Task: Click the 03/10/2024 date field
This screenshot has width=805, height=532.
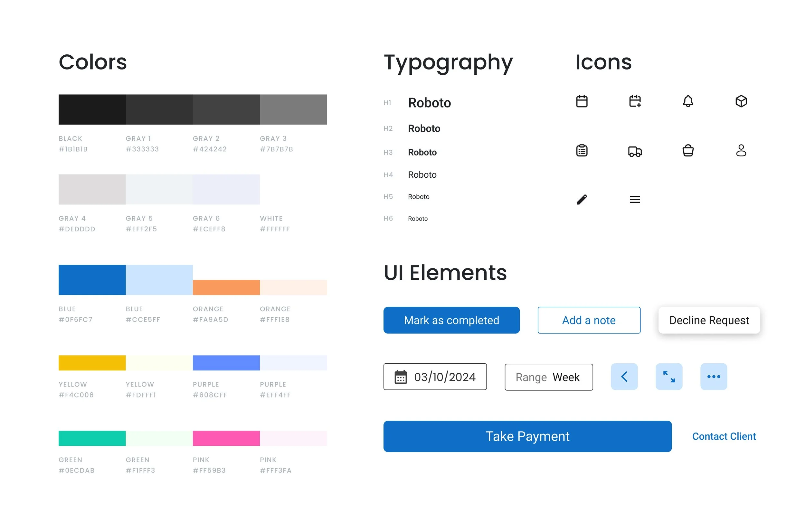Action: (435, 377)
